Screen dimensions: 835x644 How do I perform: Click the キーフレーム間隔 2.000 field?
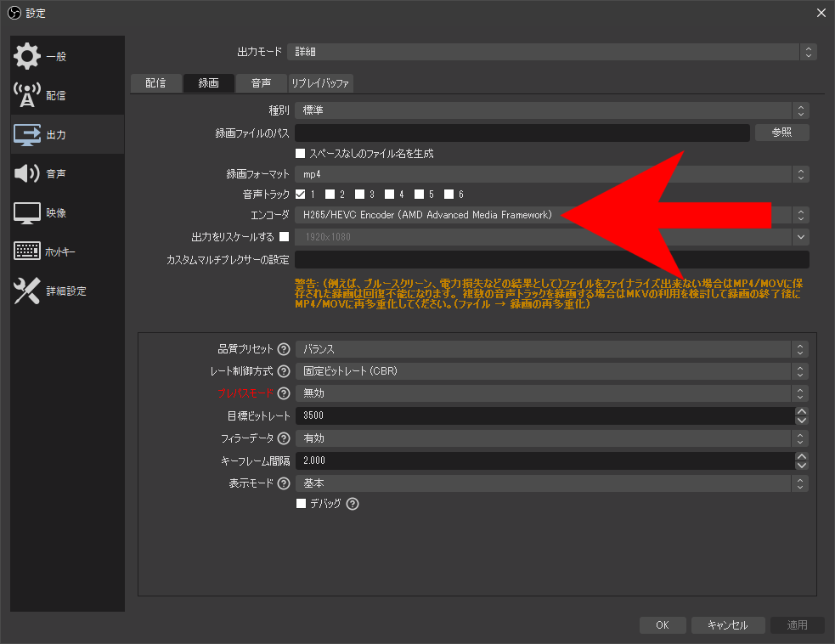coord(545,460)
